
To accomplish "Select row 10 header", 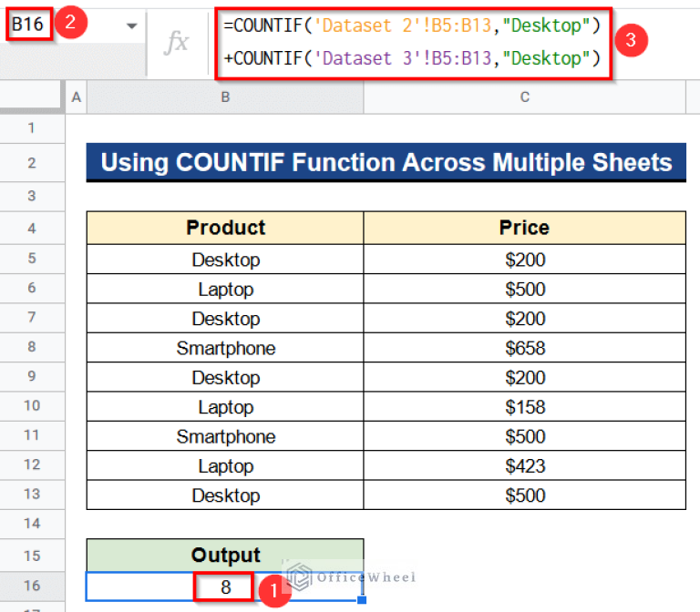I will tap(32, 405).
